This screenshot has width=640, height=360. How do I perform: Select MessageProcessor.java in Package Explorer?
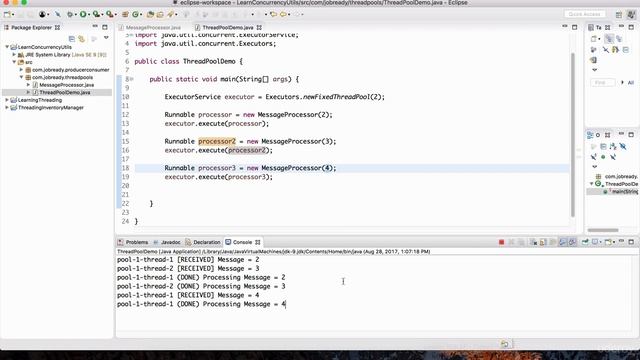(67, 85)
